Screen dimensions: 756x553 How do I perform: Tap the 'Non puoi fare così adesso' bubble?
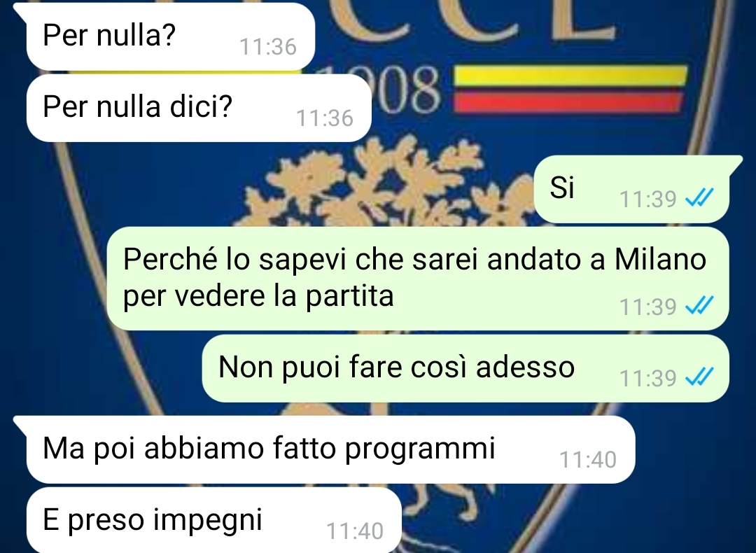coord(465,368)
